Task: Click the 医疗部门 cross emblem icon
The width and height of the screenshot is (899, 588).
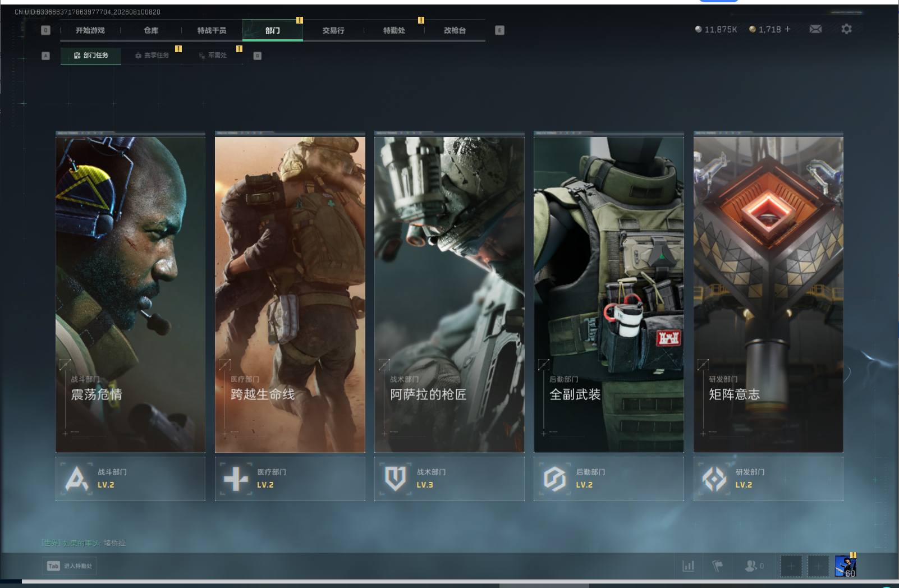Action: (x=236, y=479)
